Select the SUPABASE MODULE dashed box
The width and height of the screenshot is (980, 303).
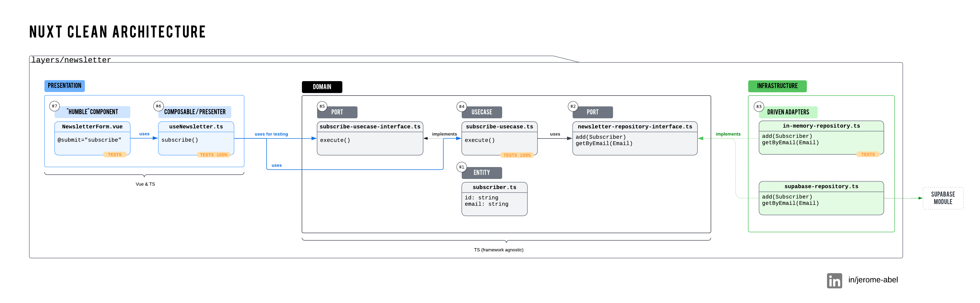point(943,198)
